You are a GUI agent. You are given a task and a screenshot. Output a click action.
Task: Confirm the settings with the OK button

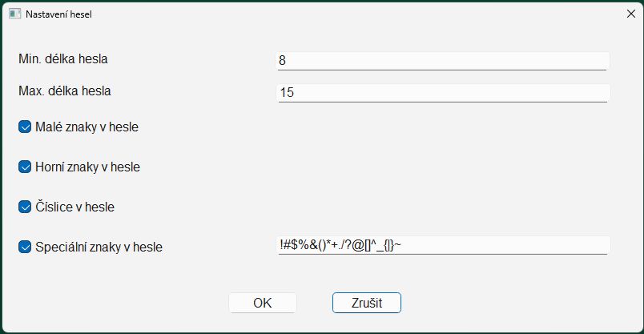click(x=263, y=303)
